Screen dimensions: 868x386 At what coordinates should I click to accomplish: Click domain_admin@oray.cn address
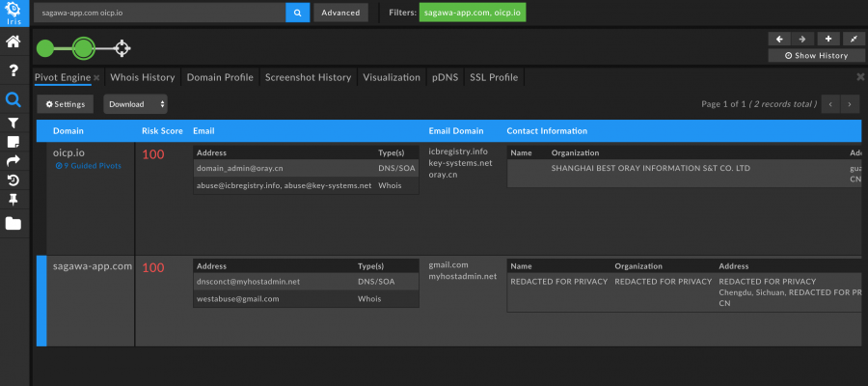240,168
